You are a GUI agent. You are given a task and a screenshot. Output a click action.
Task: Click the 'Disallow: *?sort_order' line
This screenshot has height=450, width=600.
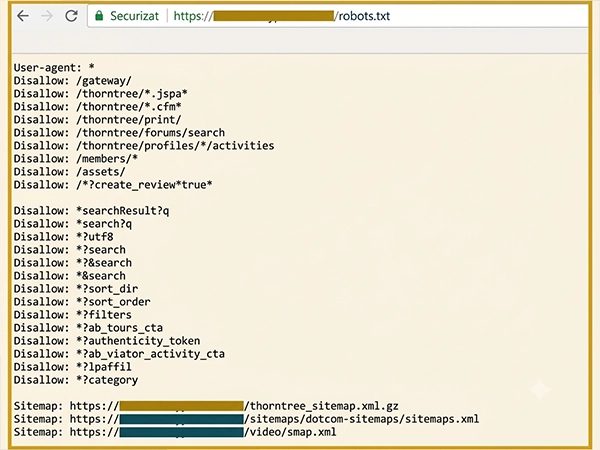82,302
